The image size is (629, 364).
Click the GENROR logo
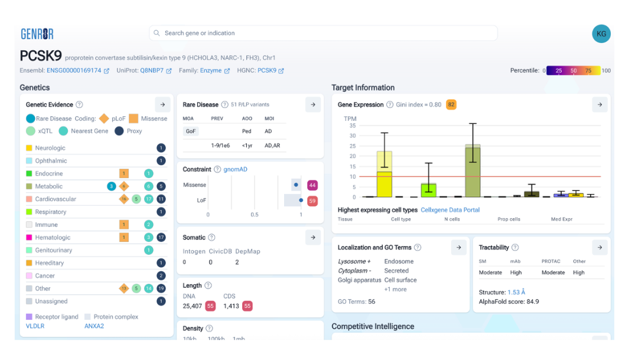point(37,34)
